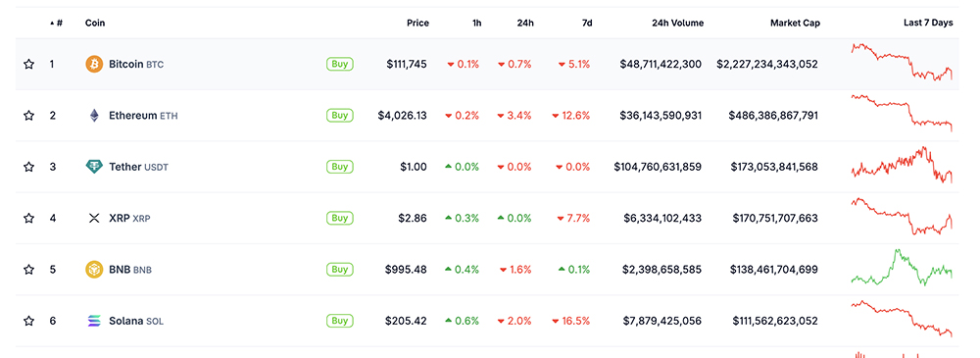Sort table by 24h Volume header
Viewport: 980px width, 358px height.
[677, 24]
